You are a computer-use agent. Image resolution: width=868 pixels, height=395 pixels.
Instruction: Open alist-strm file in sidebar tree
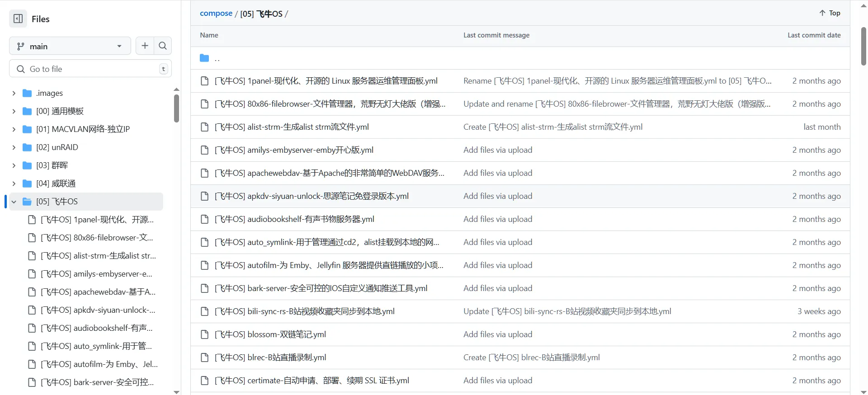pos(98,256)
